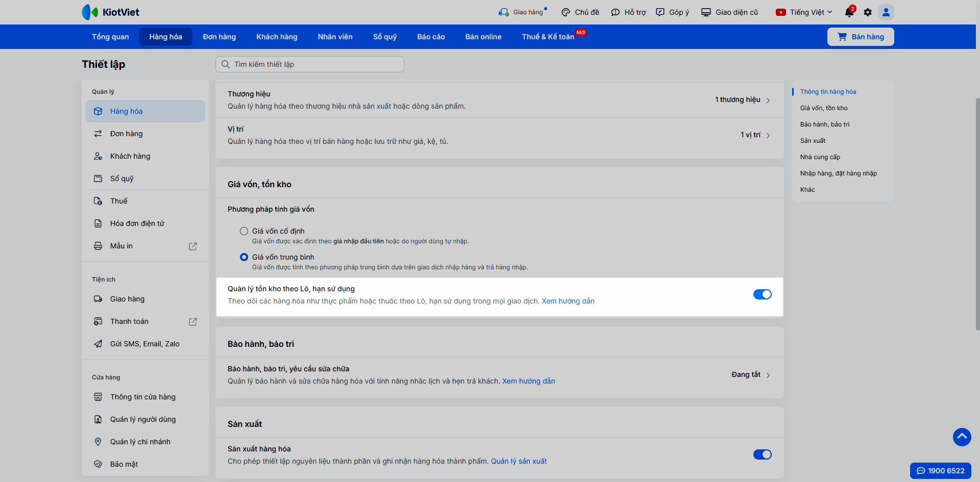The width and height of the screenshot is (980, 482).
Task: Jump to Bảo hành, bảo trì anchor
Action: click(x=825, y=124)
